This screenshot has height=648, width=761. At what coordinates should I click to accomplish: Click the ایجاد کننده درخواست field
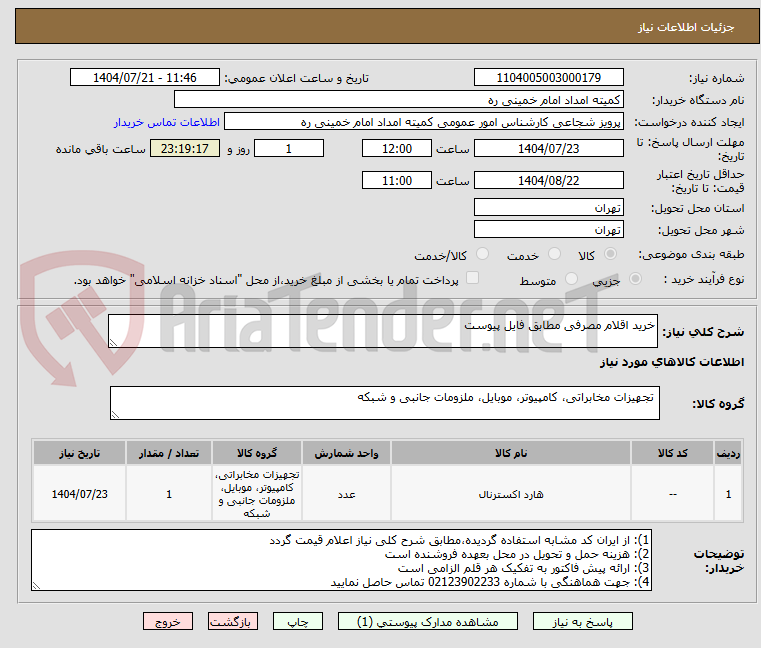(424, 122)
